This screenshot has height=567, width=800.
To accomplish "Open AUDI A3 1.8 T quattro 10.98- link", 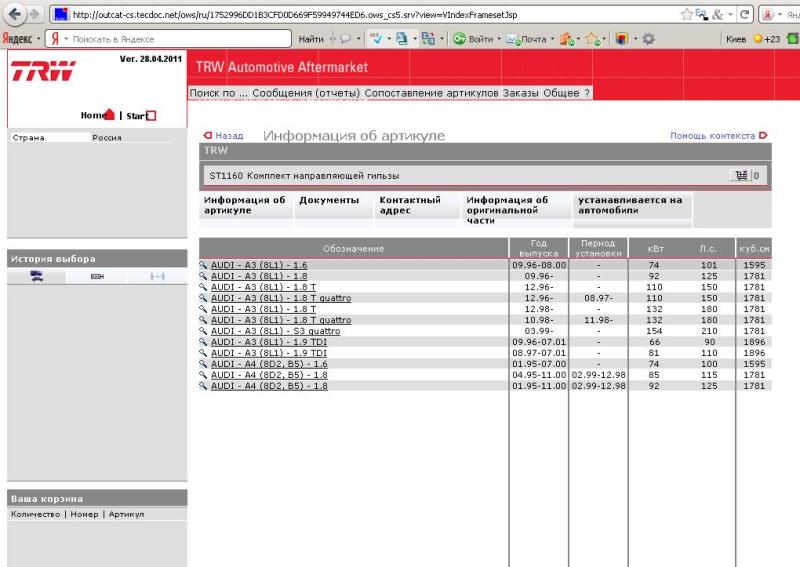I will tap(281, 320).
